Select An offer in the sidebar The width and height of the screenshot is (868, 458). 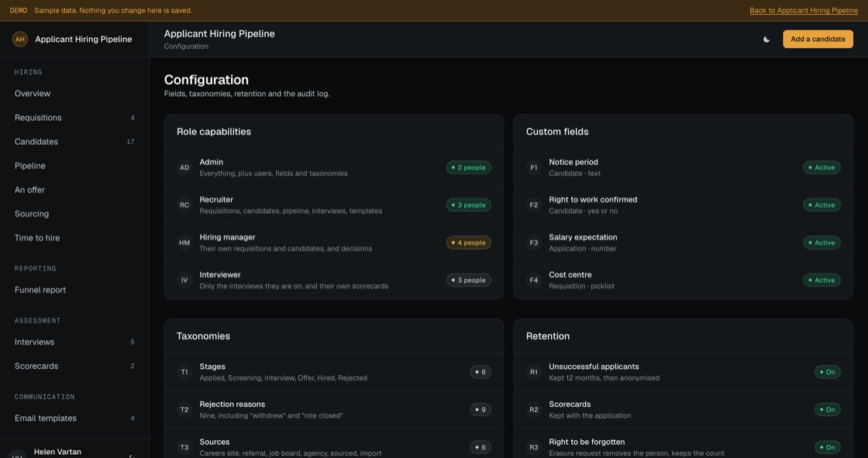click(74, 190)
